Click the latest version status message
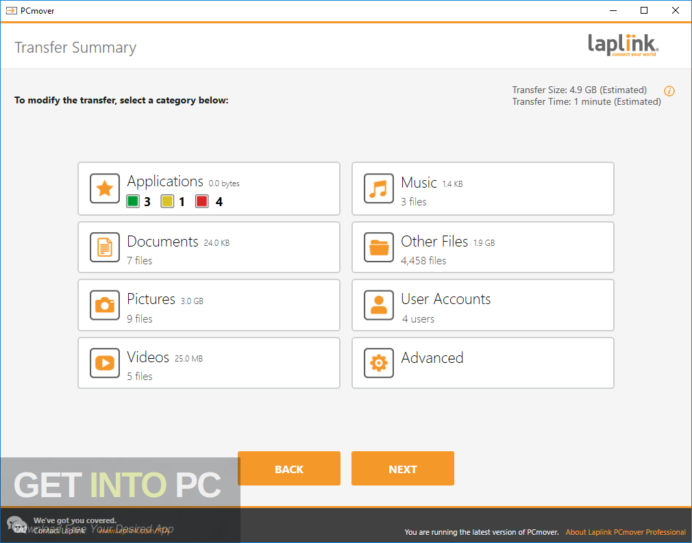Screen dimensions: 692x543 481,532
